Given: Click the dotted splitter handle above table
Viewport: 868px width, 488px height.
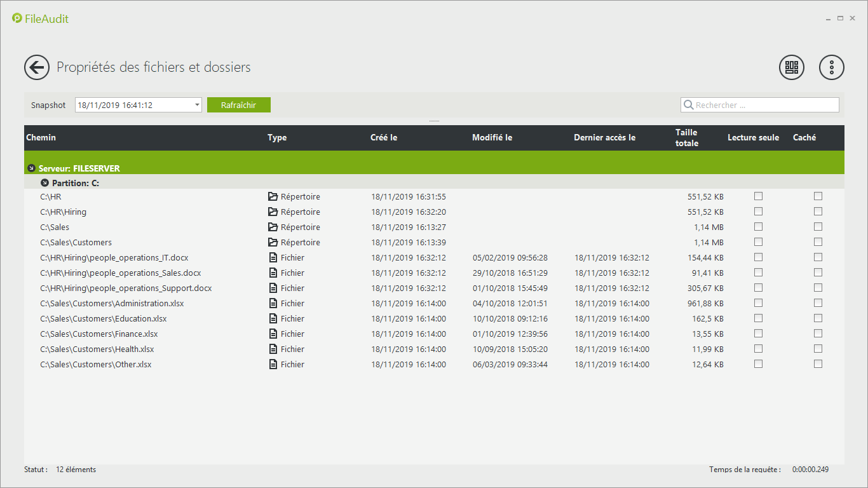Looking at the screenshot, I should coord(434,121).
